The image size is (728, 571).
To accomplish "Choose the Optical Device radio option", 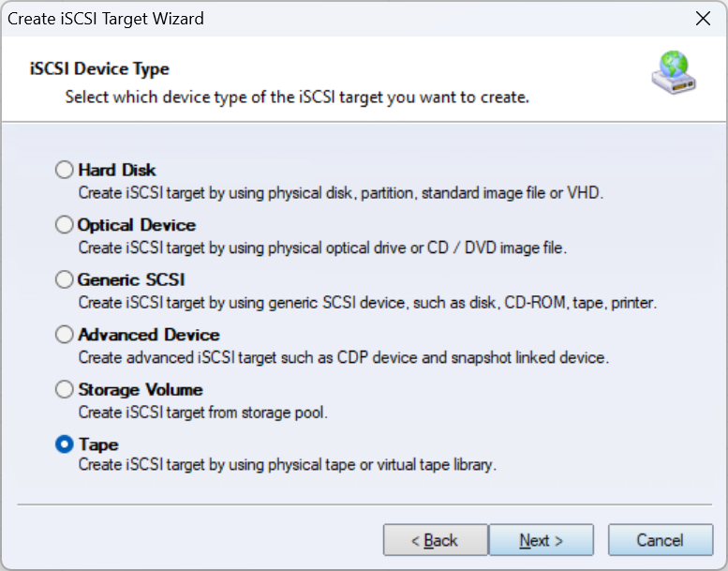I will [65, 225].
